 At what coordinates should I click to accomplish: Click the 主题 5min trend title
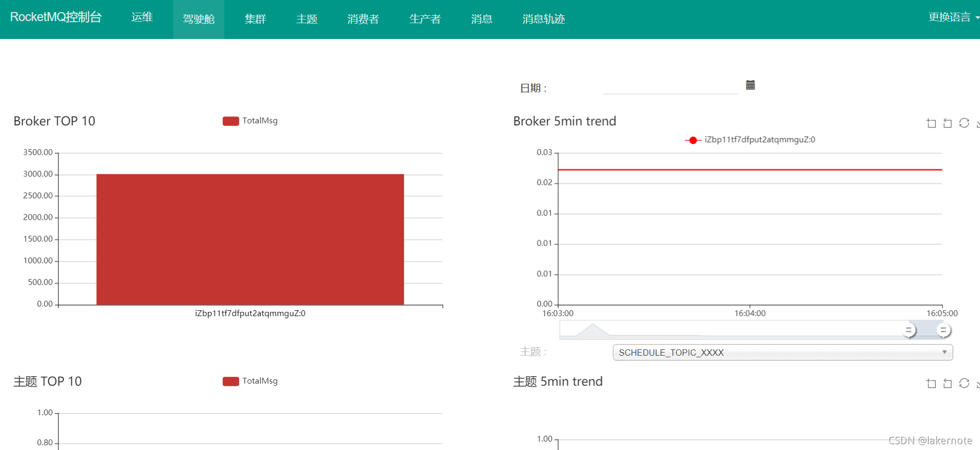pyautogui.click(x=558, y=381)
